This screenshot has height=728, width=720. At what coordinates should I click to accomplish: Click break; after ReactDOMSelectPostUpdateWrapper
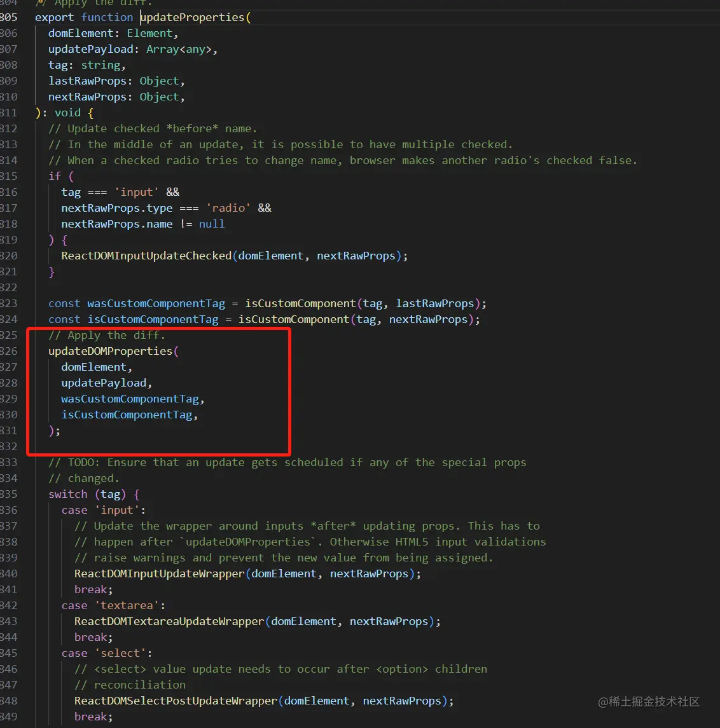[93, 717]
